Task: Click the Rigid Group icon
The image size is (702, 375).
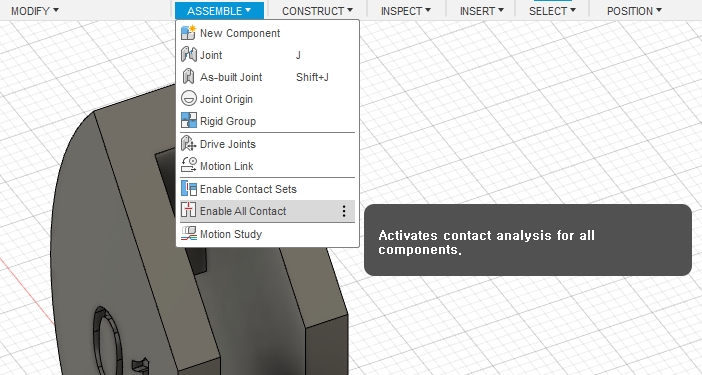Action: pyautogui.click(x=188, y=120)
